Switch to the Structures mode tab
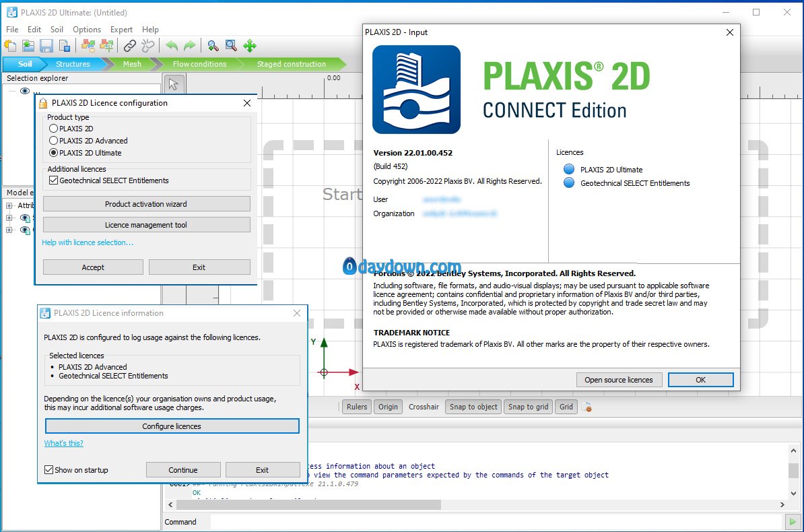804x532 pixels. point(73,64)
